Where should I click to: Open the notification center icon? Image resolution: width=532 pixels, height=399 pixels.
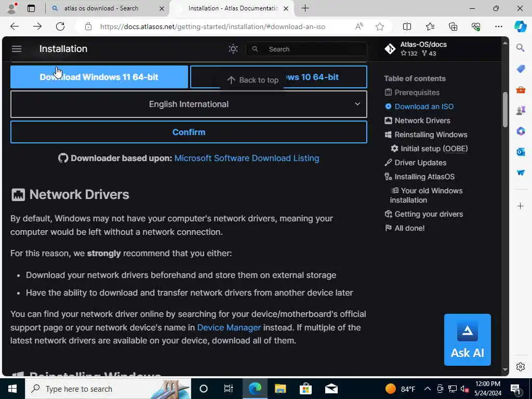click(x=515, y=389)
